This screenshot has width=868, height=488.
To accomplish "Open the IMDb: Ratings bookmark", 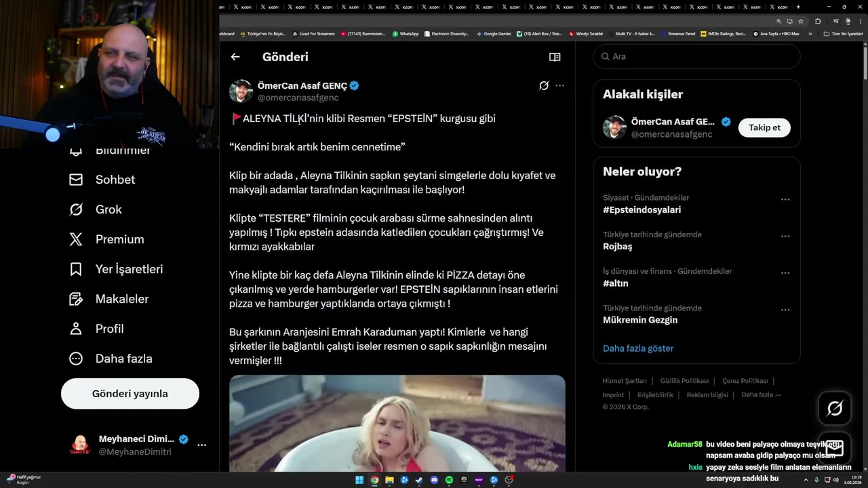I will tap(724, 34).
